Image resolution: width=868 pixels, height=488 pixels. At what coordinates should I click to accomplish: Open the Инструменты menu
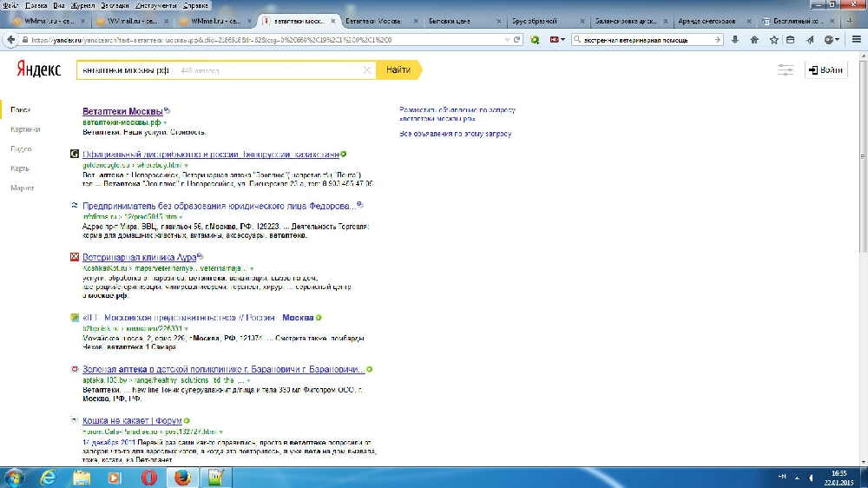tap(156, 5)
